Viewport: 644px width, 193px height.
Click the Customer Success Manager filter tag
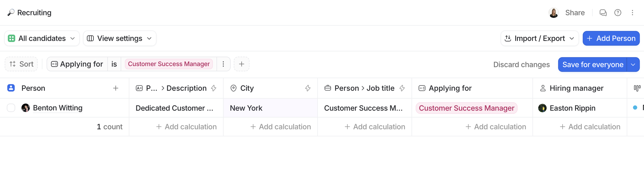tap(169, 64)
